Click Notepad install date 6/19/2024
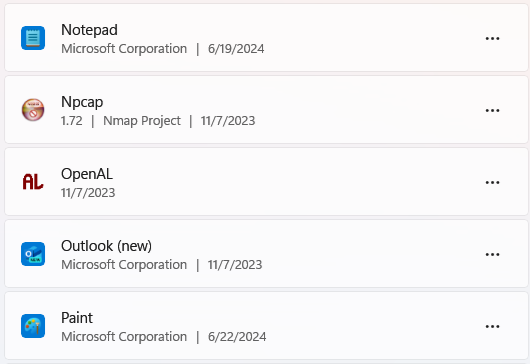 [x=236, y=49]
